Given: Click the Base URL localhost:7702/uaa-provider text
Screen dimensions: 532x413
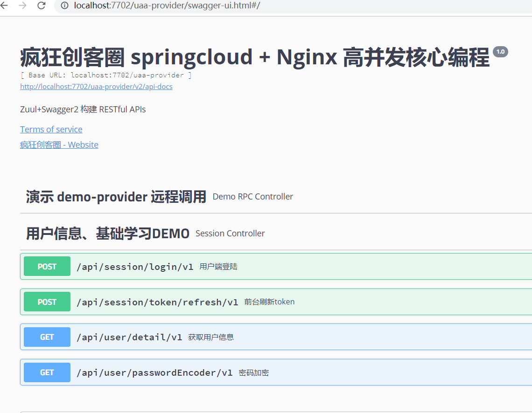Looking at the screenshot, I should coord(106,75).
